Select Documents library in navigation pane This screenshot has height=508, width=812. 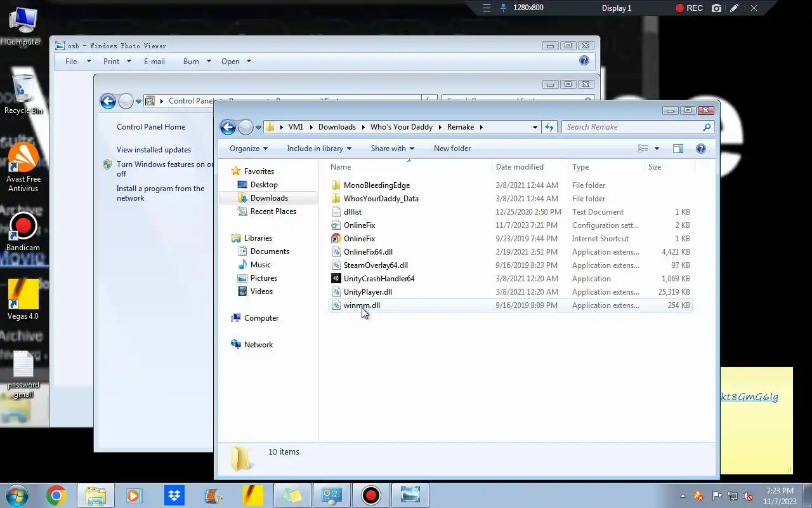270,251
